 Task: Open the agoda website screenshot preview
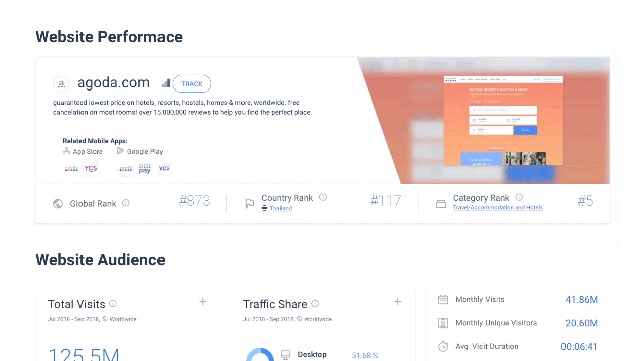pos(503,121)
